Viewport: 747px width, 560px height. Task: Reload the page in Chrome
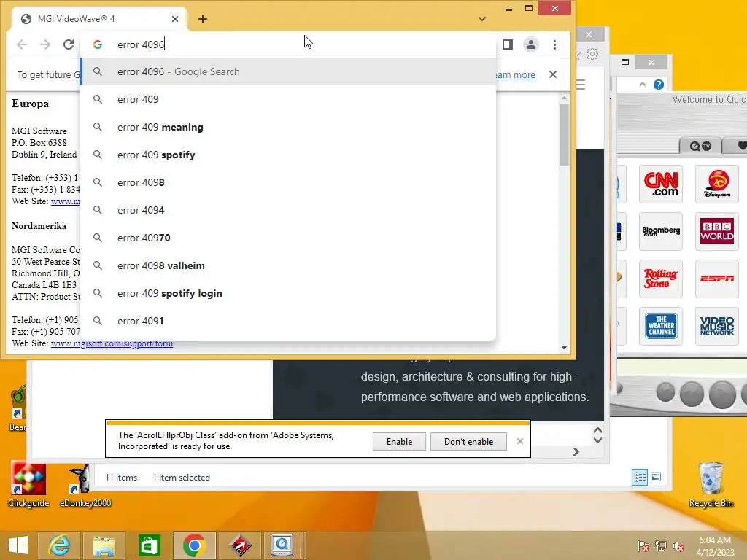[69, 44]
